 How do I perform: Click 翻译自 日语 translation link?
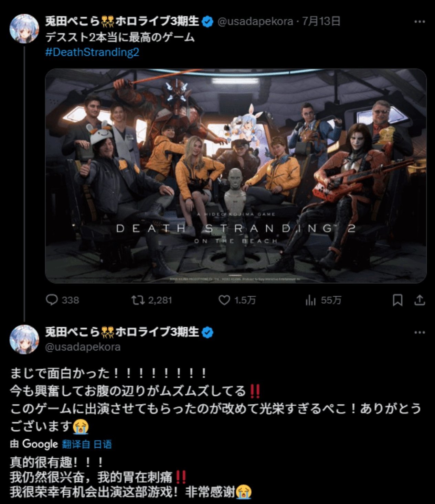pyautogui.click(x=87, y=444)
